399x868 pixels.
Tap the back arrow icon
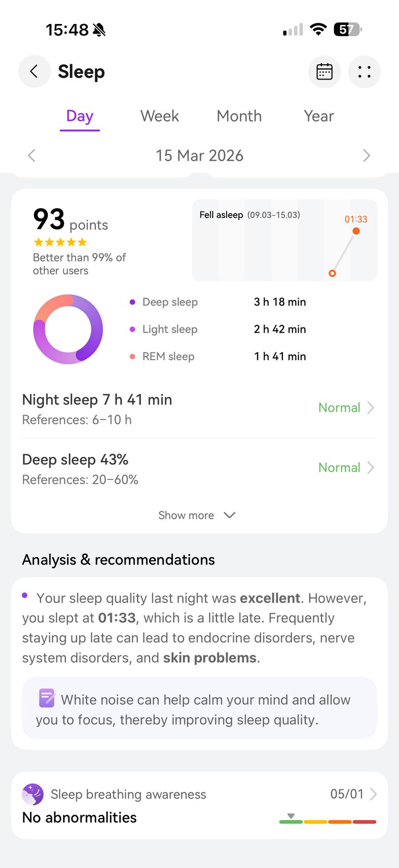34,71
